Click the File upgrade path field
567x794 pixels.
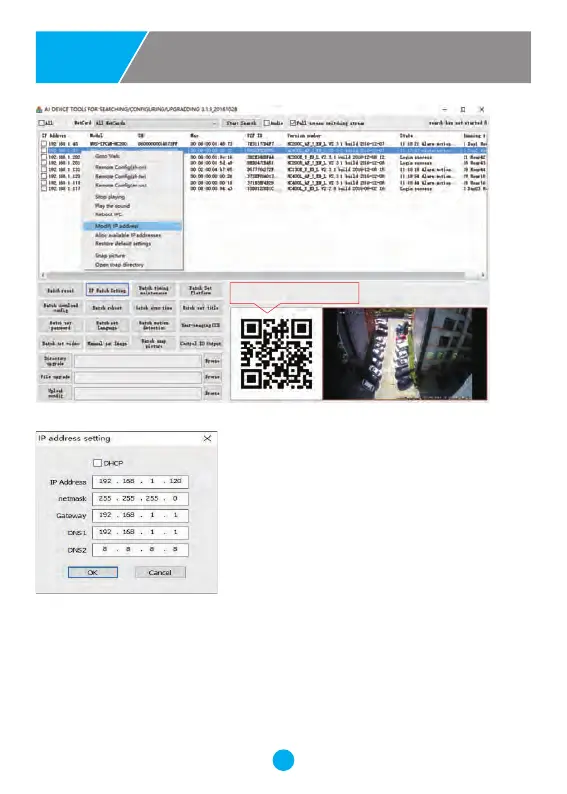(138, 377)
